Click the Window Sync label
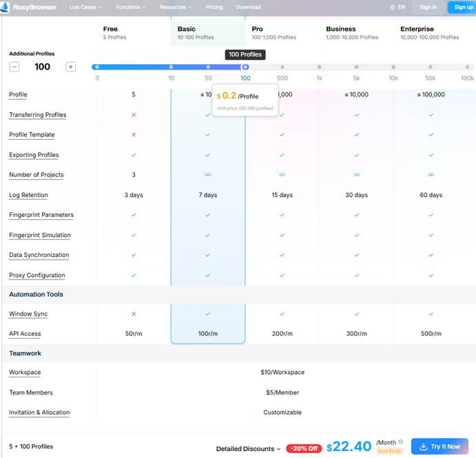476x458 pixels. pyautogui.click(x=28, y=313)
